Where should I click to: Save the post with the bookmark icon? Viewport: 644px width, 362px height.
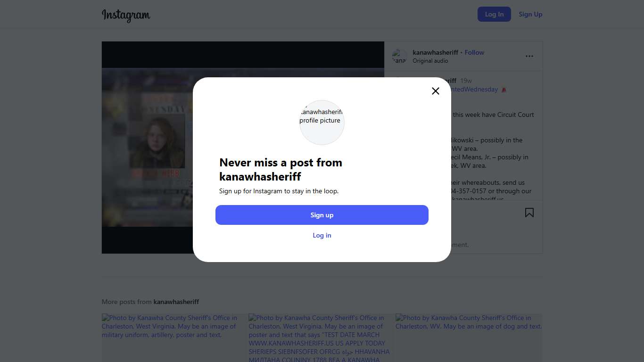click(x=529, y=213)
